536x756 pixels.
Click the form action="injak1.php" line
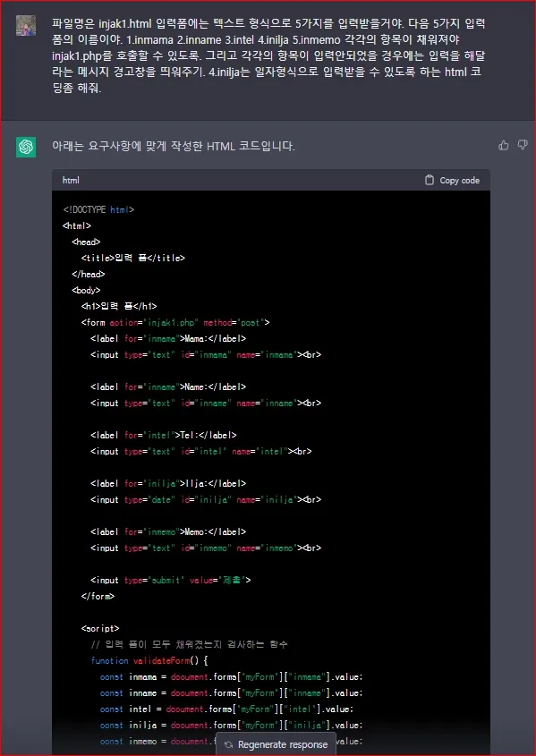[x=175, y=323]
